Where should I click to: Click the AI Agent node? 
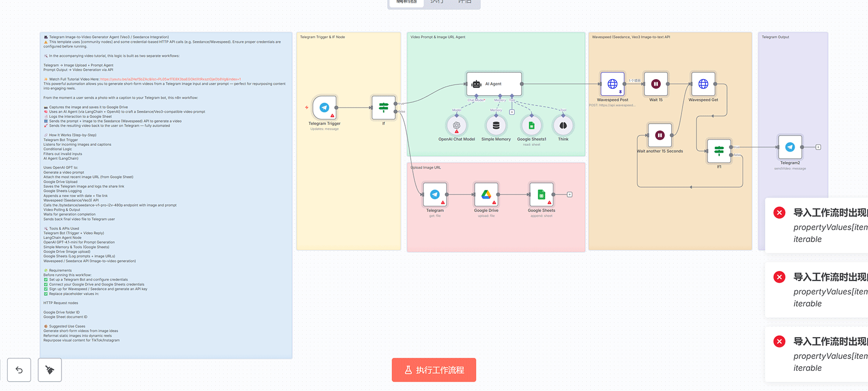(494, 84)
